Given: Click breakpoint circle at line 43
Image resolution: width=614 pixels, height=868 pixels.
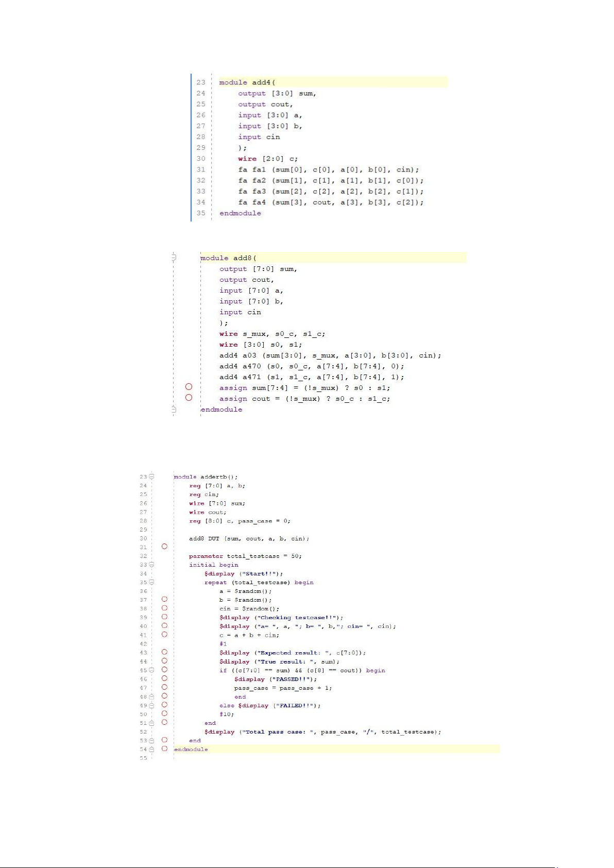Looking at the screenshot, I should pos(164,652).
